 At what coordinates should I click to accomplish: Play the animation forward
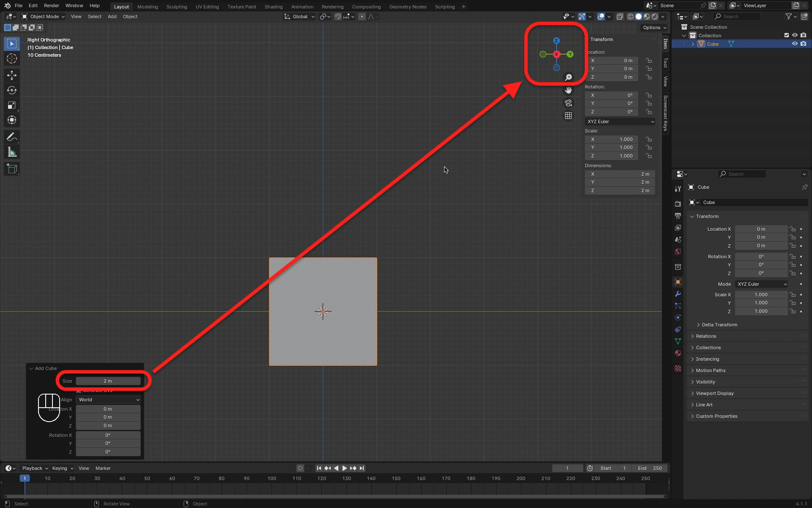tap(344, 468)
